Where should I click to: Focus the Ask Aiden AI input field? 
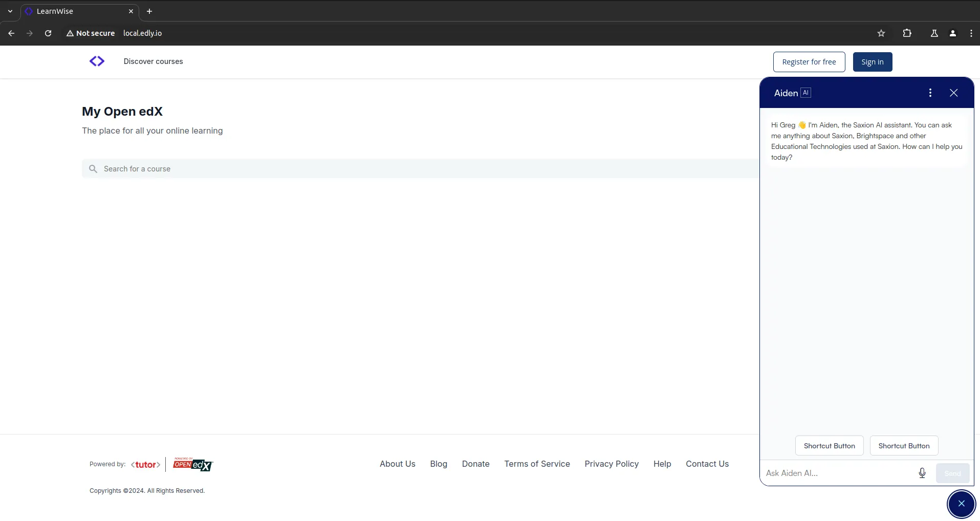[x=838, y=473]
